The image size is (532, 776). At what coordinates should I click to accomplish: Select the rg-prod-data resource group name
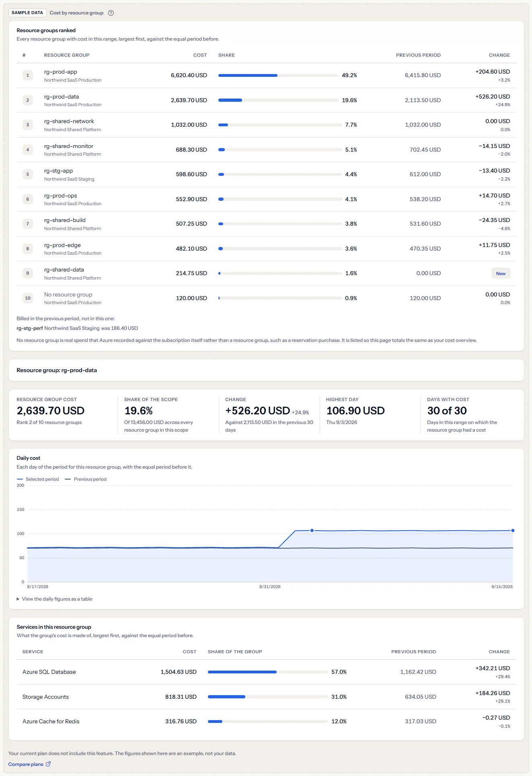(x=62, y=97)
